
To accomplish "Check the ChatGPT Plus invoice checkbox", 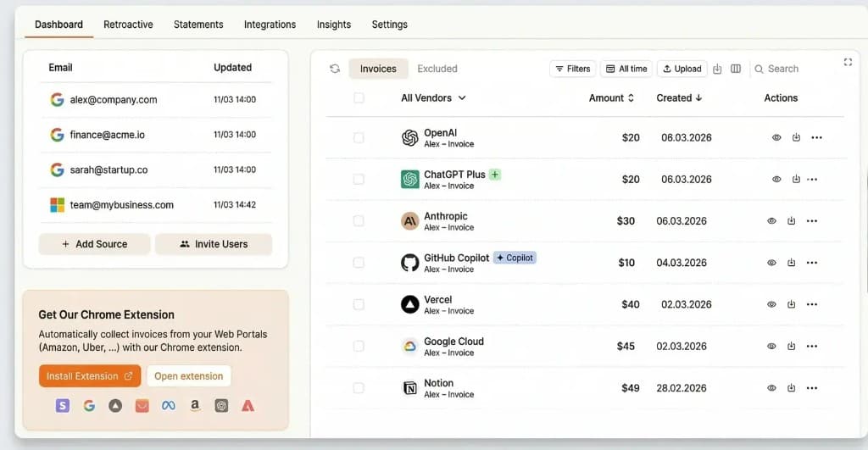I will pos(359,179).
